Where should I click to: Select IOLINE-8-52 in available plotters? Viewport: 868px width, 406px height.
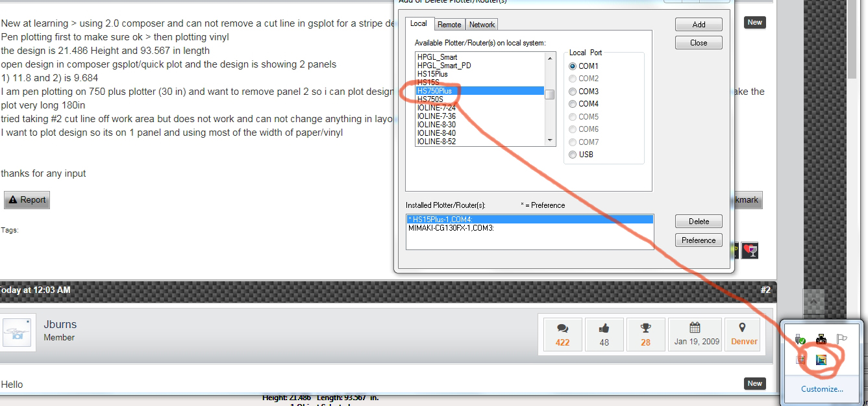(480, 142)
